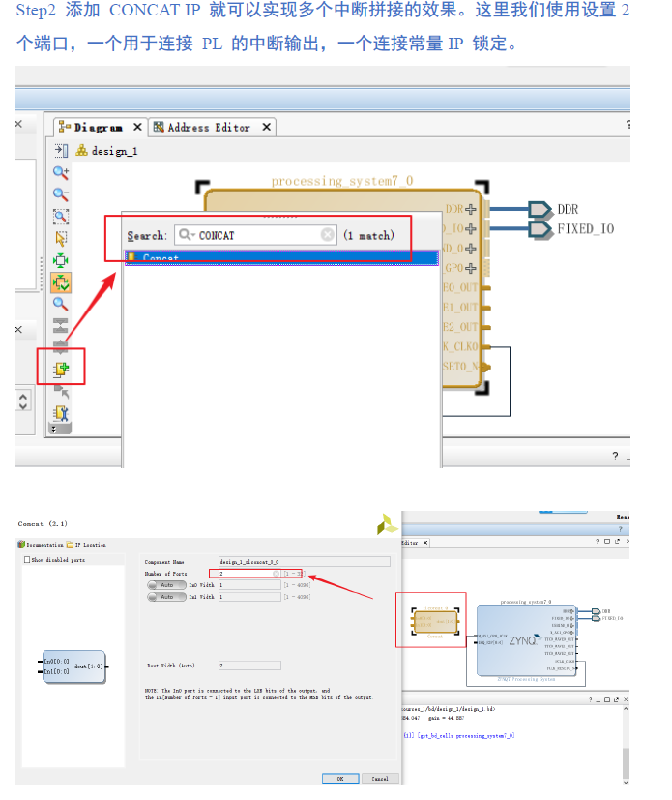Image resolution: width=672 pixels, height=800 pixels.
Task: Click the Dout Width value field
Action: 249,666
